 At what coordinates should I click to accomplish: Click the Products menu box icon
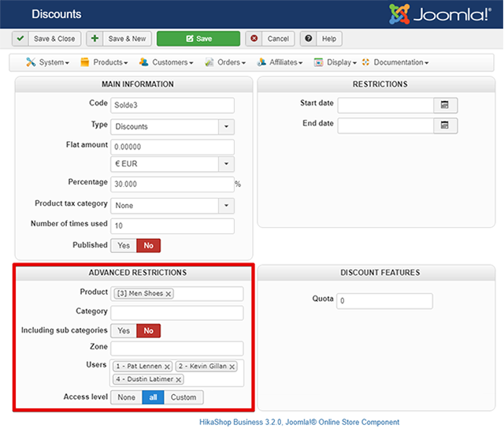pos(85,62)
